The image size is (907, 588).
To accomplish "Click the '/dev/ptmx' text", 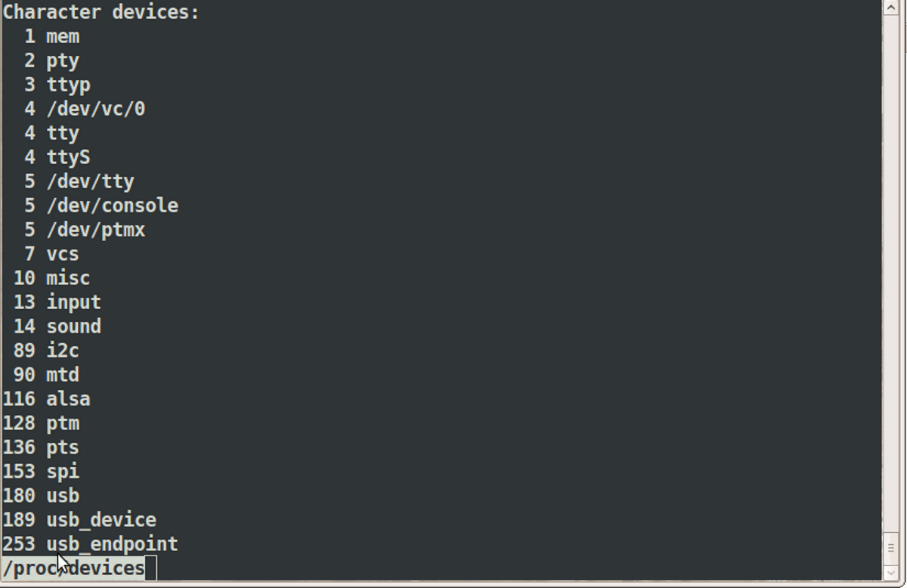I will (96, 229).
